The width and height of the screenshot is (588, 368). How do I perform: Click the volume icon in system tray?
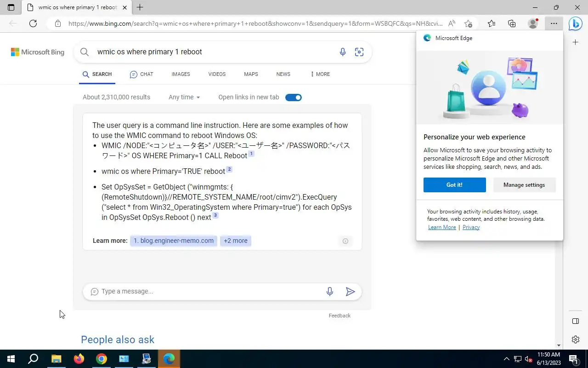[x=529, y=359]
